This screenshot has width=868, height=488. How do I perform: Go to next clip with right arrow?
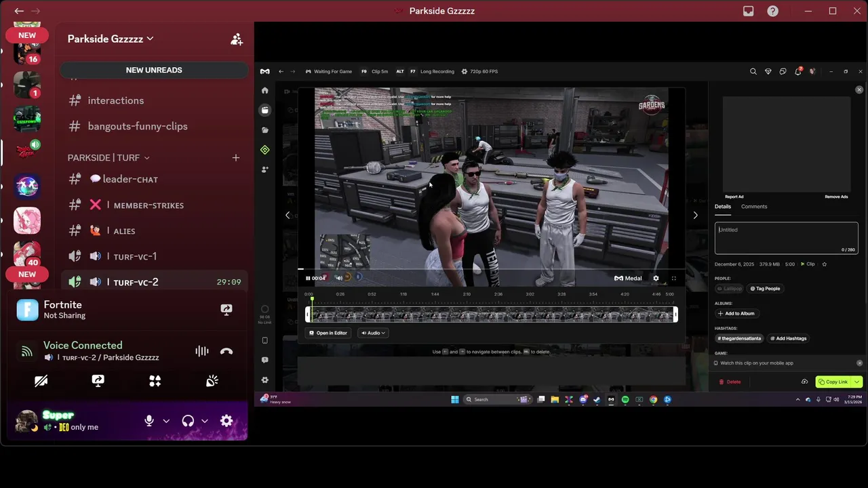coord(695,215)
